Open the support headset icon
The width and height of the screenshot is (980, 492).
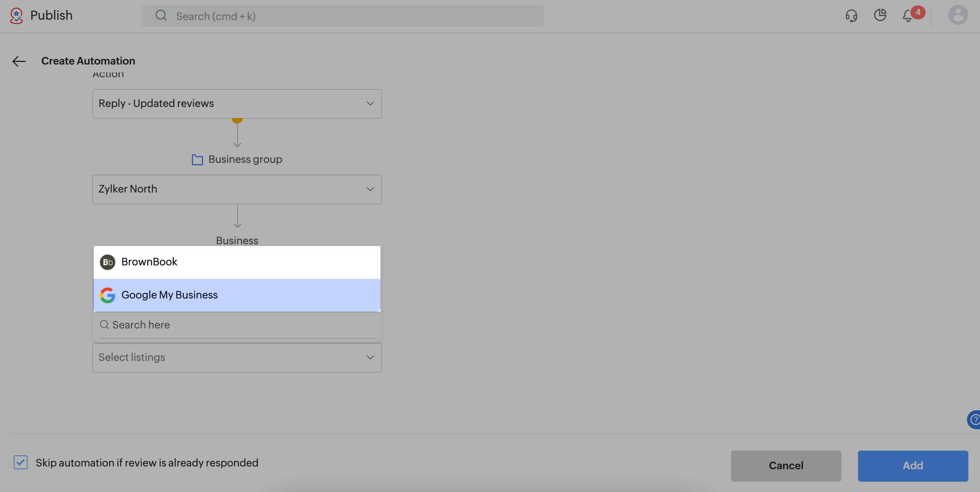[851, 16]
